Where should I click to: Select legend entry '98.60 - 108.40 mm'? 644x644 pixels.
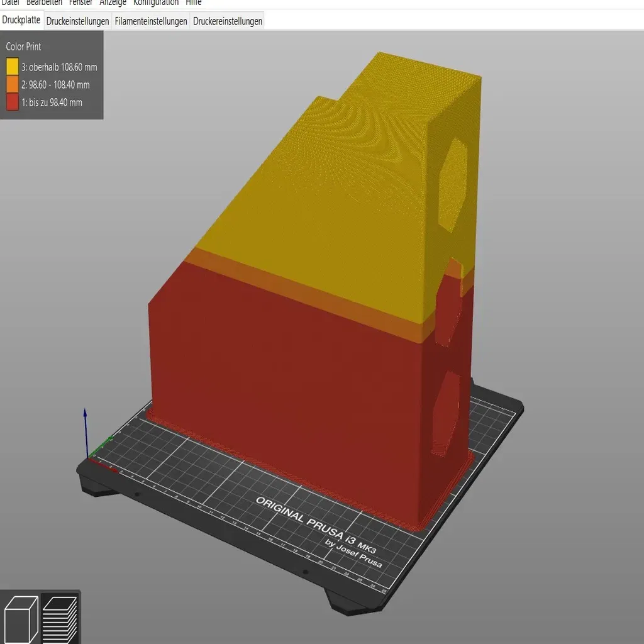pos(55,85)
